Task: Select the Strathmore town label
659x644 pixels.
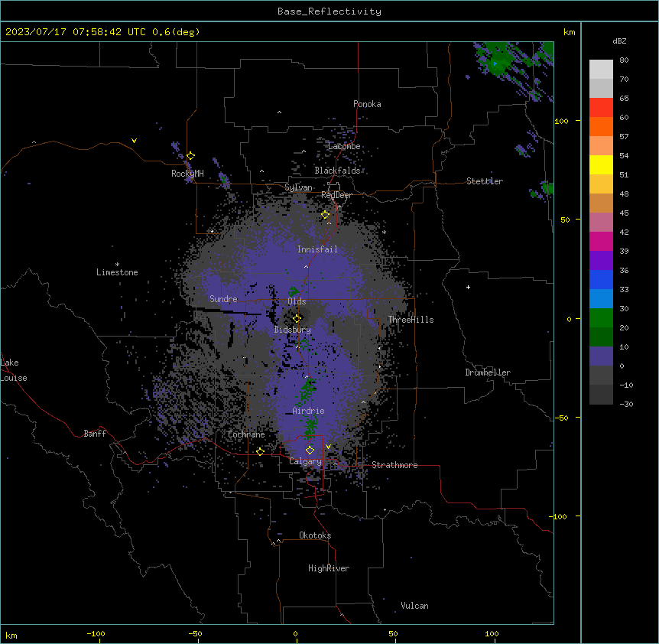Action: [394, 465]
